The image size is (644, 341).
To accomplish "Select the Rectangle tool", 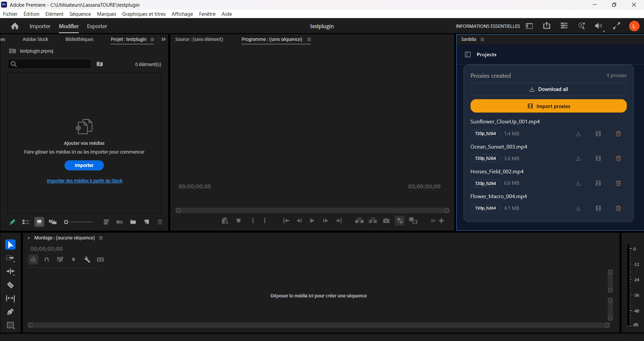I will [10, 325].
